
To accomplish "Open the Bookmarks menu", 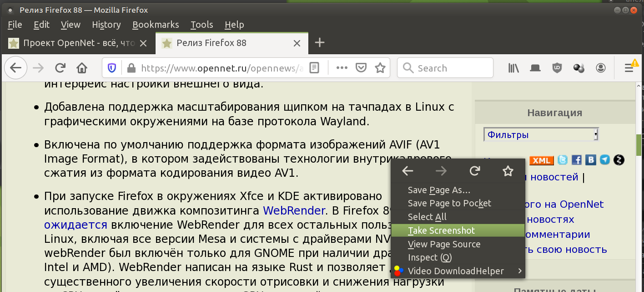I will tap(156, 25).
